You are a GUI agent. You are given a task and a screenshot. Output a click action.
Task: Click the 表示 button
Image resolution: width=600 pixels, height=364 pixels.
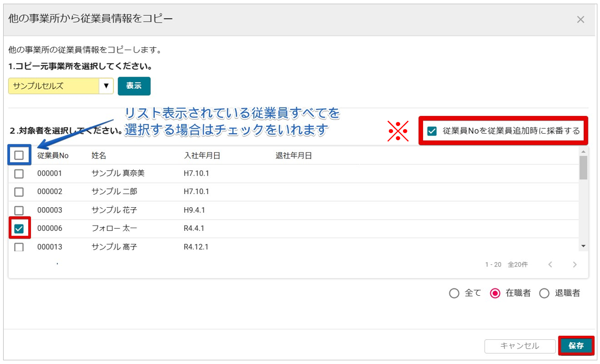[134, 86]
